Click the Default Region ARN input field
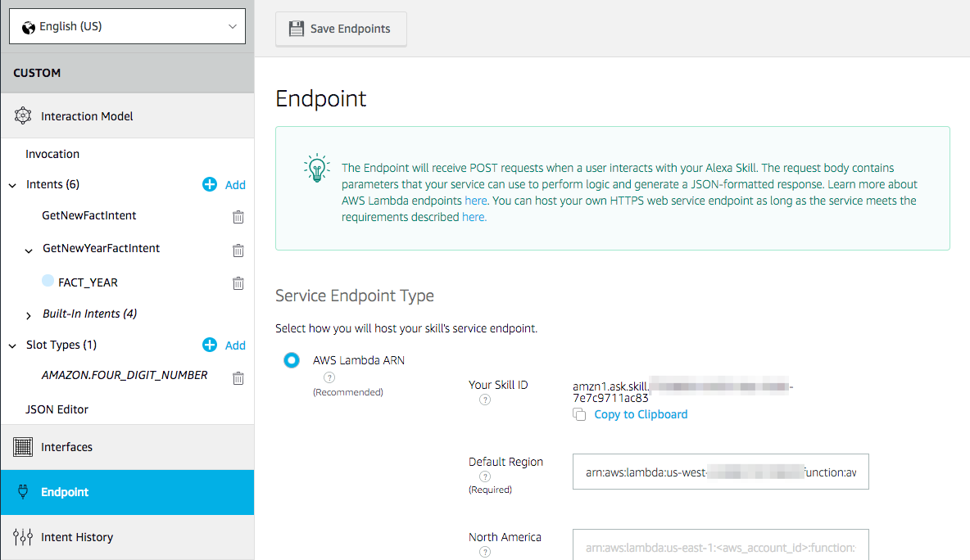The width and height of the screenshot is (970, 560). point(720,472)
